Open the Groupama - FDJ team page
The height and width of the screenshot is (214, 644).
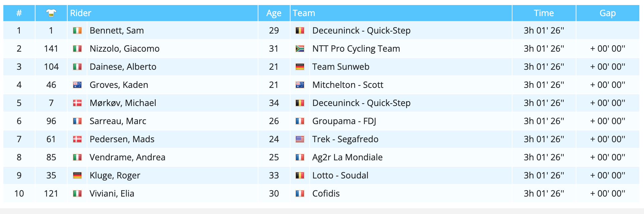pos(344,121)
